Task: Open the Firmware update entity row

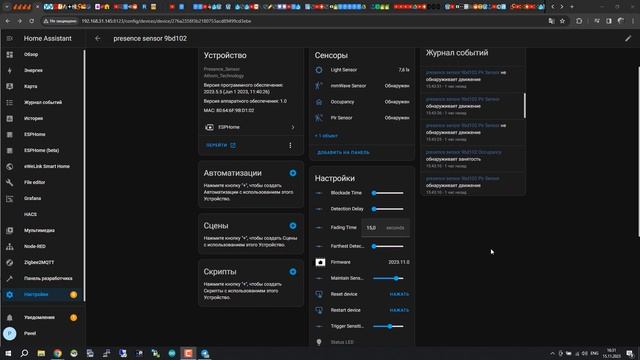Action: click(362, 262)
